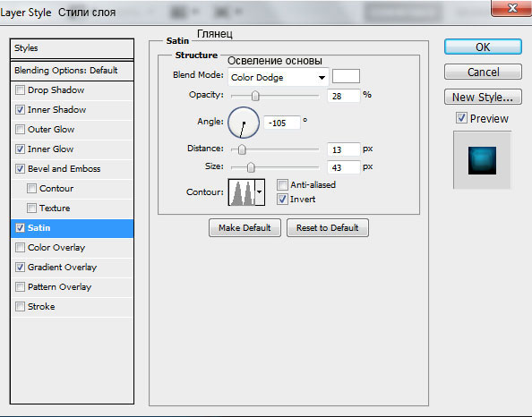Image resolution: width=532 pixels, height=417 pixels.
Task: Open the Gradient Overlay settings row
Action: 72,268
